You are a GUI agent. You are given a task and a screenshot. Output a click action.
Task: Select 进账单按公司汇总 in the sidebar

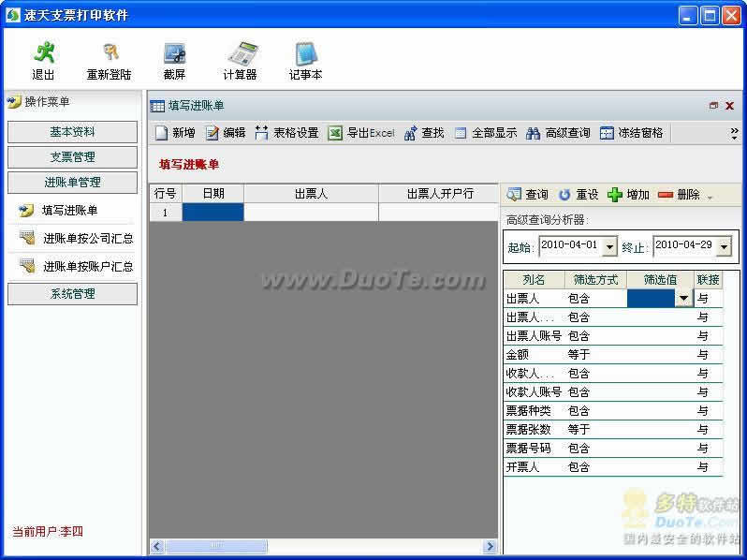[x=87, y=239]
